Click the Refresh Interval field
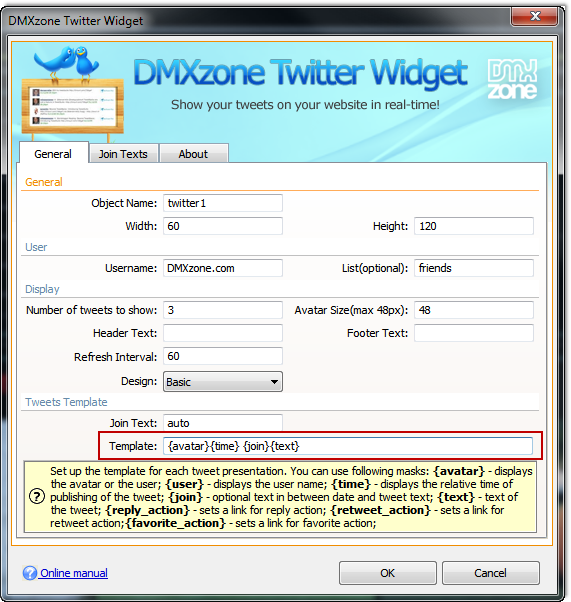The width and height of the screenshot is (571, 602). click(x=223, y=356)
